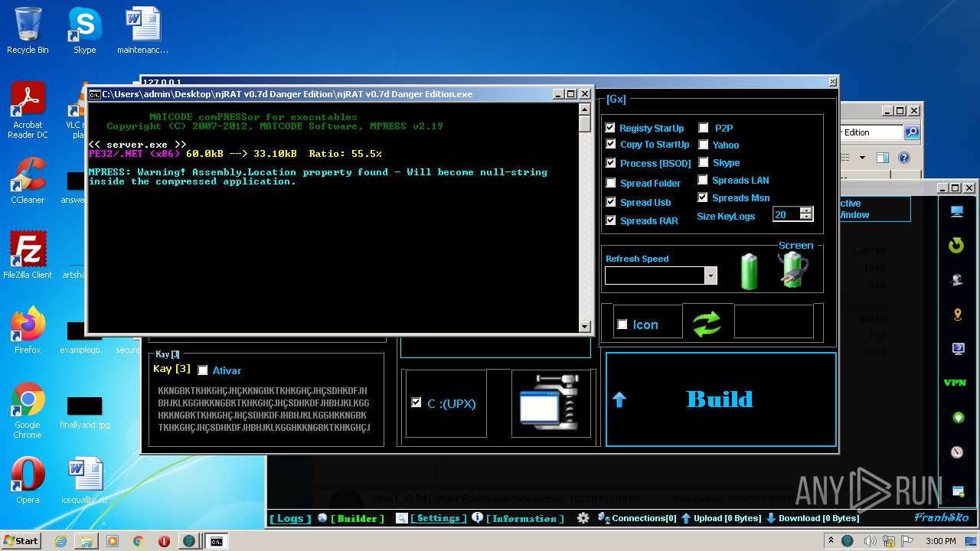This screenshot has height=551, width=980.
Task: Click the gear icon in the bottom bar
Action: (583, 518)
